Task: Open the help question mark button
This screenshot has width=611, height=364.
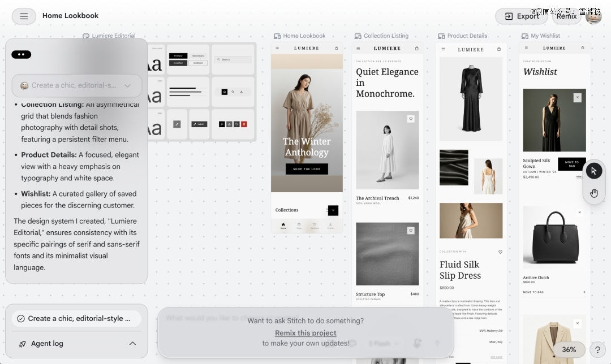Action: [x=598, y=350]
